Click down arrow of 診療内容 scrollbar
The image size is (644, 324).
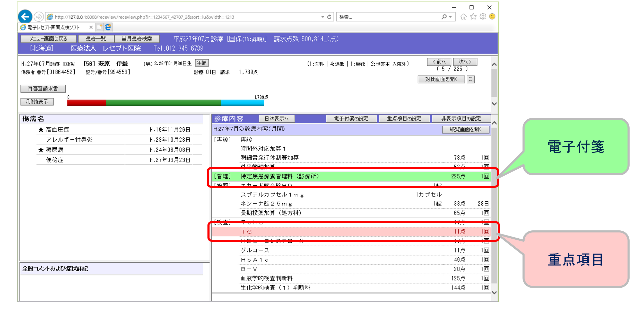point(494,293)
